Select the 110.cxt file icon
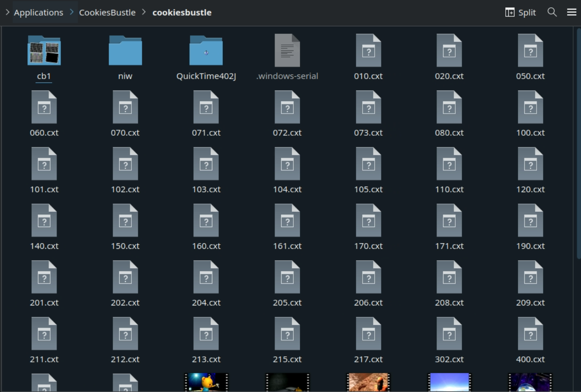581x392 pixels. pos(450,164)
